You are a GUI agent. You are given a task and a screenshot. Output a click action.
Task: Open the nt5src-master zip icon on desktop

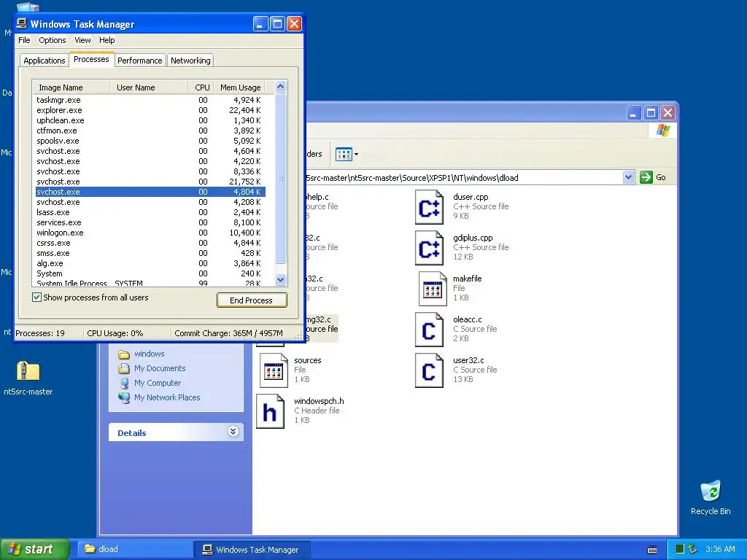(x=28, y=371)
